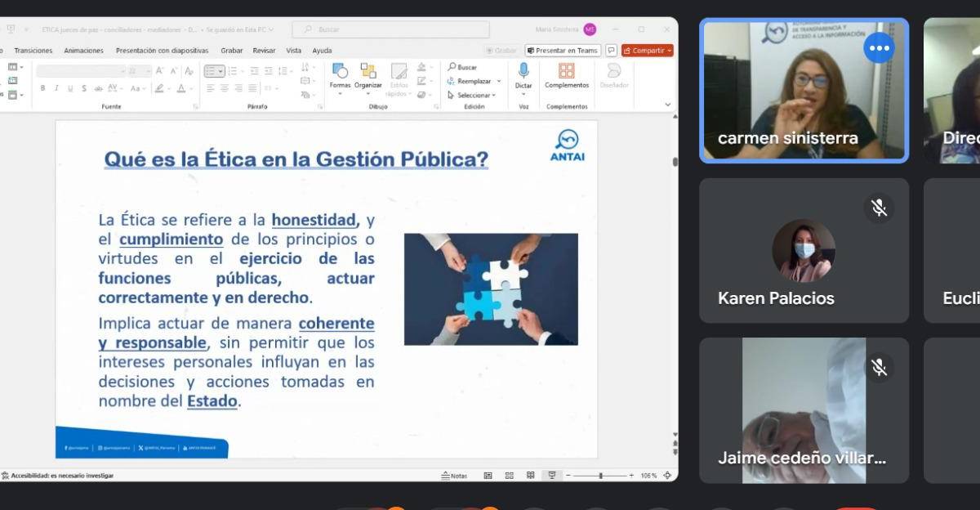
Task: Expand the Reemplazar dropdown arrow
Action: tap(499, 81)
